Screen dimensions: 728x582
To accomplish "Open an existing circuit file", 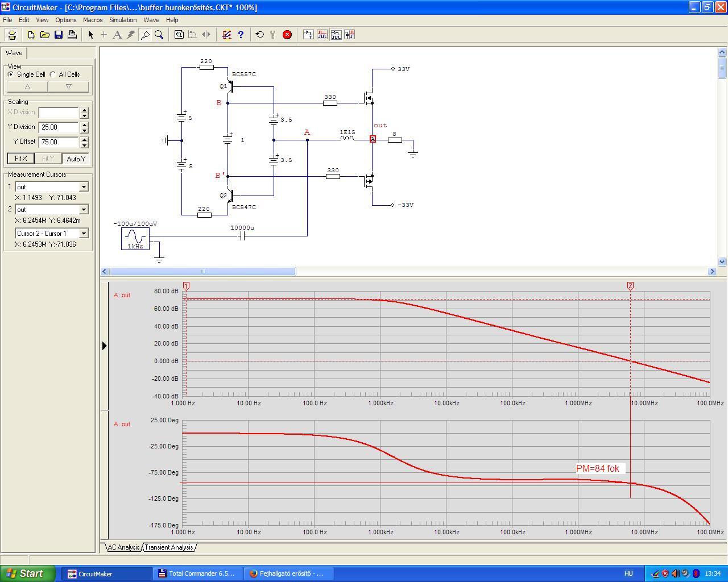I will point(45,35).
